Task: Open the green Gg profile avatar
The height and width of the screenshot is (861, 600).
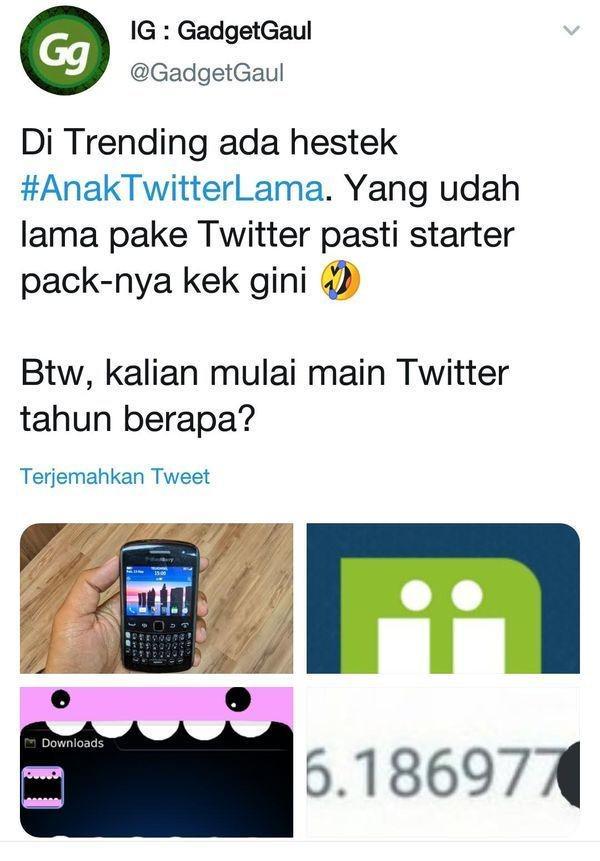Action: pos(65,51)
